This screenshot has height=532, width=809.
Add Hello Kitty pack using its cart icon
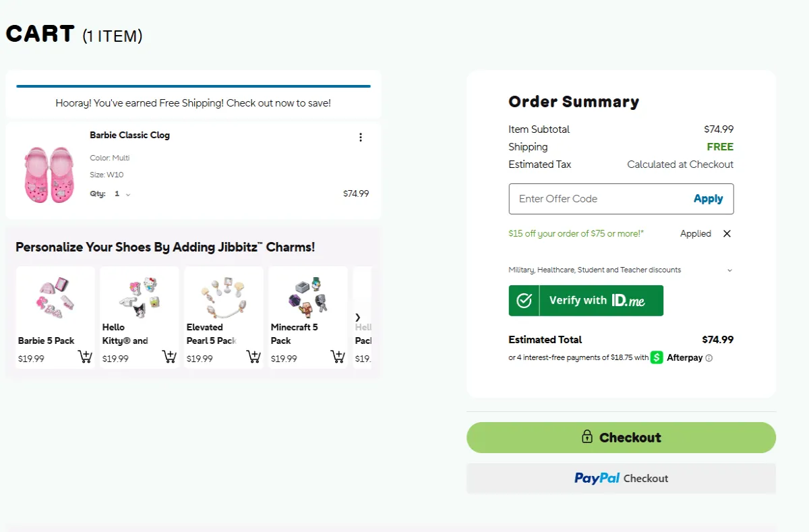click(169, 358)
